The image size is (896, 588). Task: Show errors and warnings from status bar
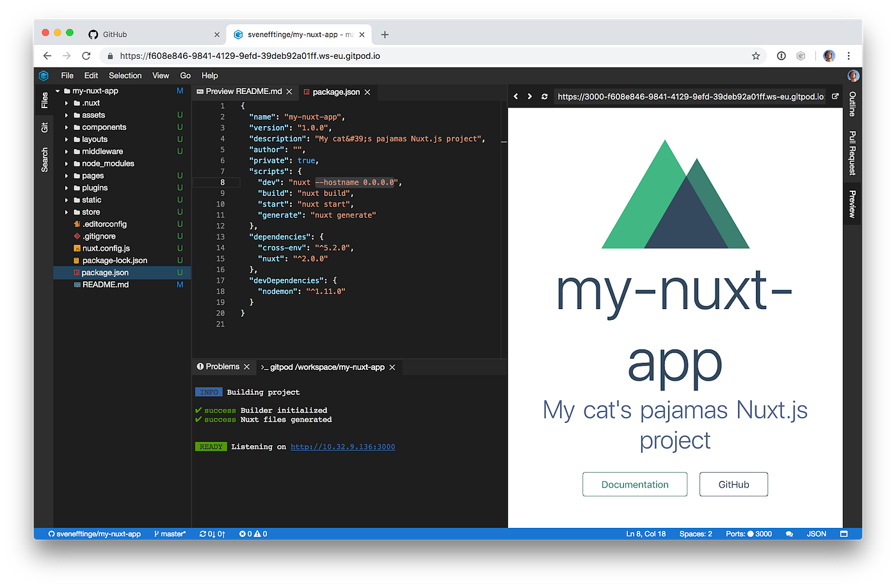[x=252, y=533]
